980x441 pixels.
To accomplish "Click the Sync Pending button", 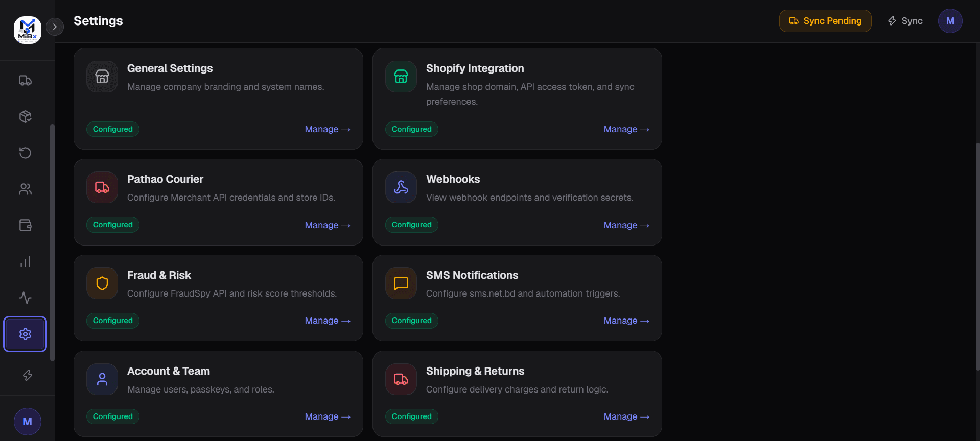I will (825, 21).
